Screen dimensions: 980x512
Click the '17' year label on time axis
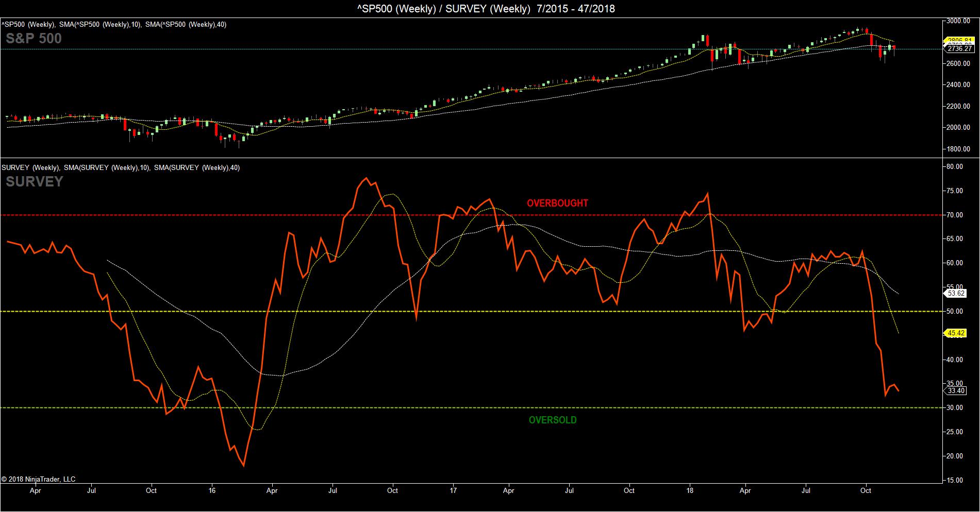[x=453, y=491]
